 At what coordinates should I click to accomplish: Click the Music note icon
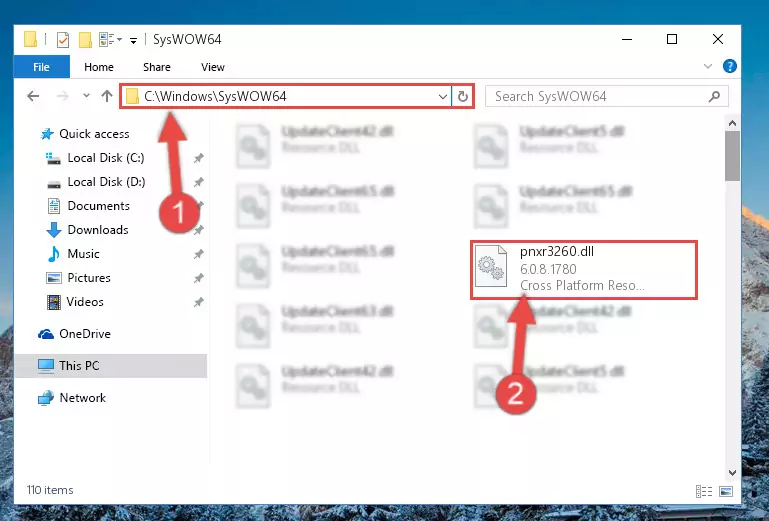click(53, 254)
